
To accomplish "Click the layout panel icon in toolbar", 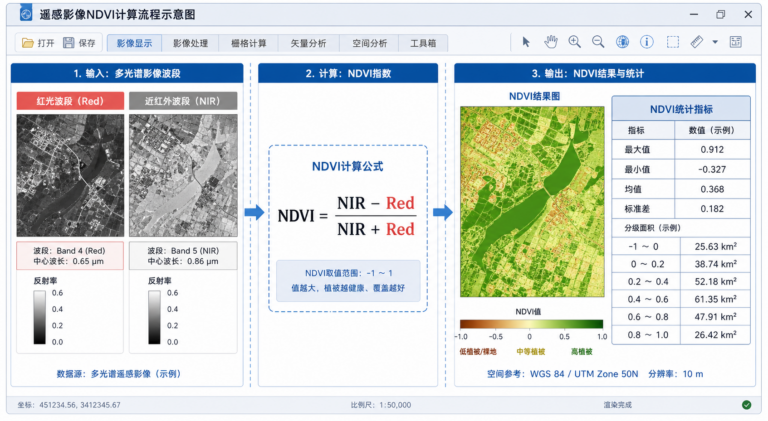I will (736, 42).
